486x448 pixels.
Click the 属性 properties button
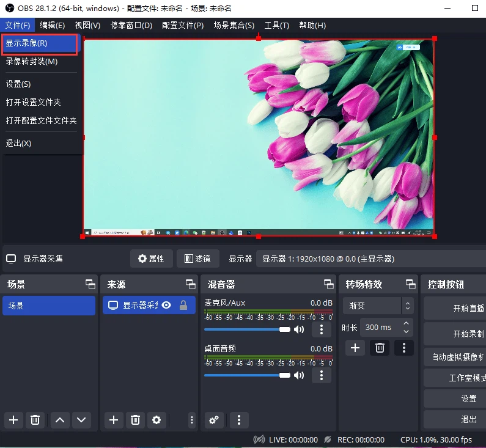tap(151, 259)
